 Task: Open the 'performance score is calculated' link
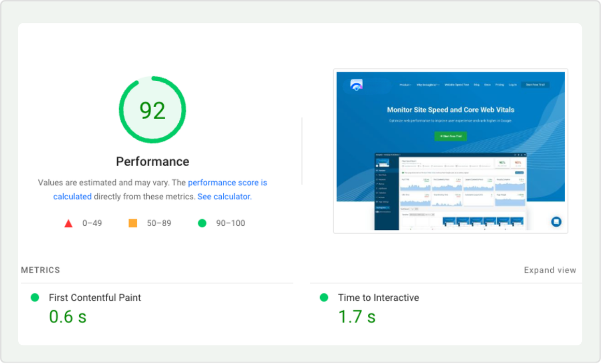227,183
